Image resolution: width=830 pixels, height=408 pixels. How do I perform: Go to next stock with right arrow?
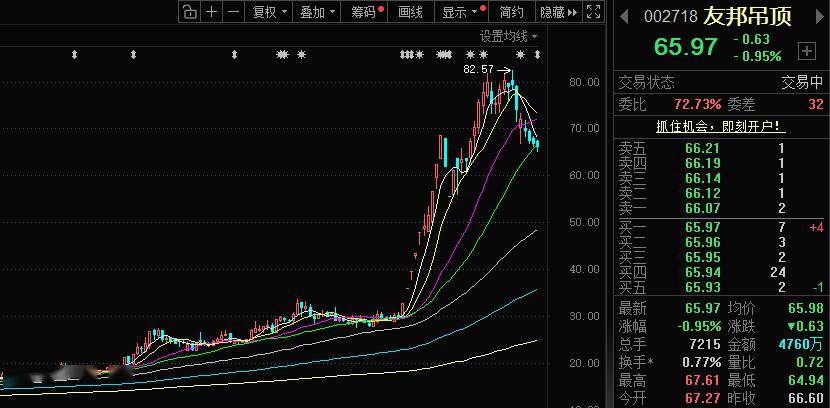click(x=819, y=17)
